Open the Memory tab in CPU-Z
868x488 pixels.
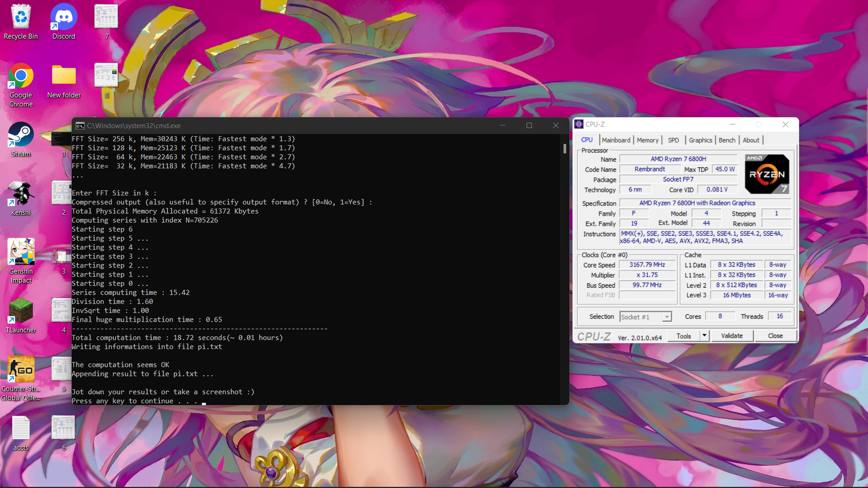647,141
